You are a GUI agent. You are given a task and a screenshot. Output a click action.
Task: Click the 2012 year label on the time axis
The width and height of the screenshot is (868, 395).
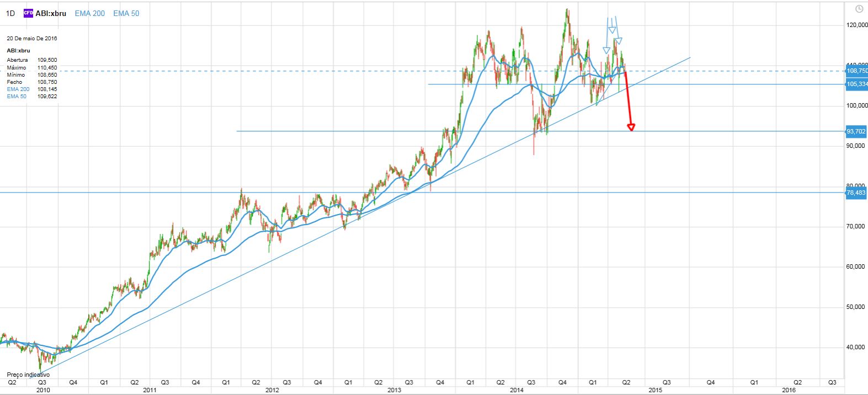pos(272,390)
